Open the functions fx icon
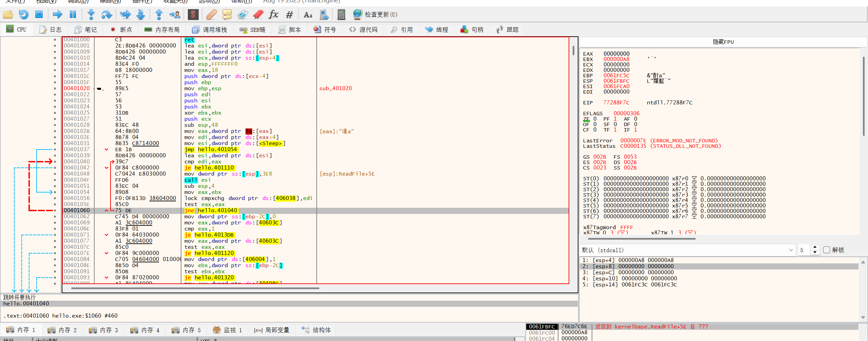 (x=273, y=15)
